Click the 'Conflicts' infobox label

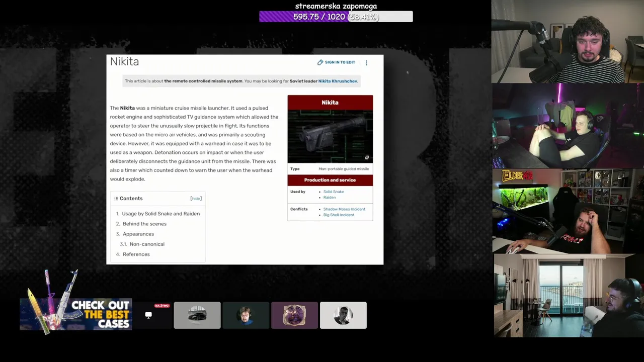click(299, 209)
